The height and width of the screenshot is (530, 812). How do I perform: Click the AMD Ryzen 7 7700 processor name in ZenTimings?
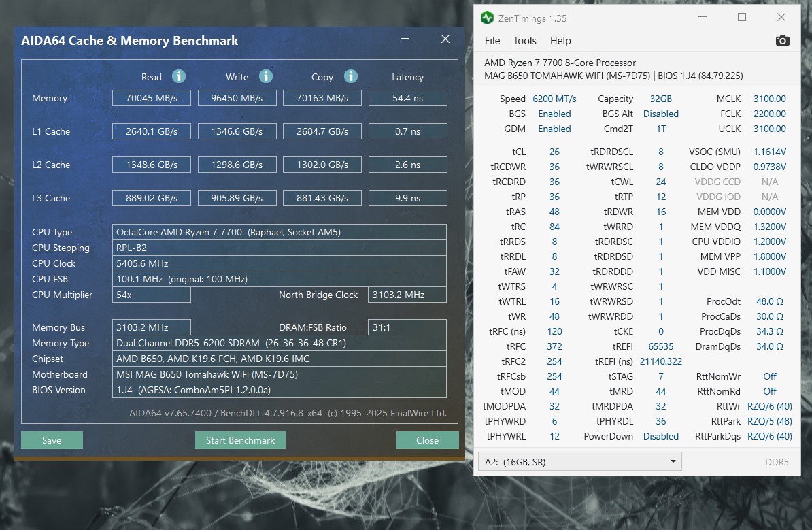tap(560, 63)
